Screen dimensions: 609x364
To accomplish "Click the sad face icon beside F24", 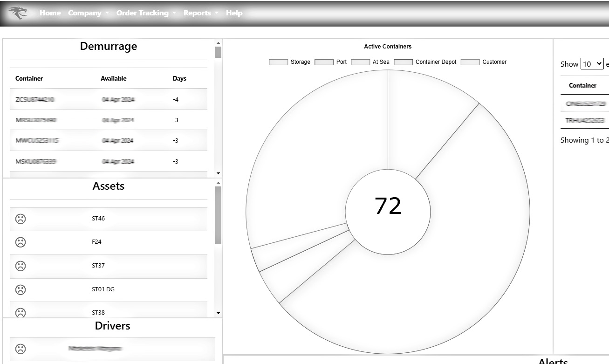I will pyautogui.click(x=21, y=242).
